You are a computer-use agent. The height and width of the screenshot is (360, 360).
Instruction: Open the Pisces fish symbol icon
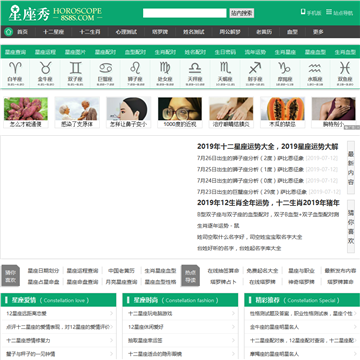tap(345, 68)
